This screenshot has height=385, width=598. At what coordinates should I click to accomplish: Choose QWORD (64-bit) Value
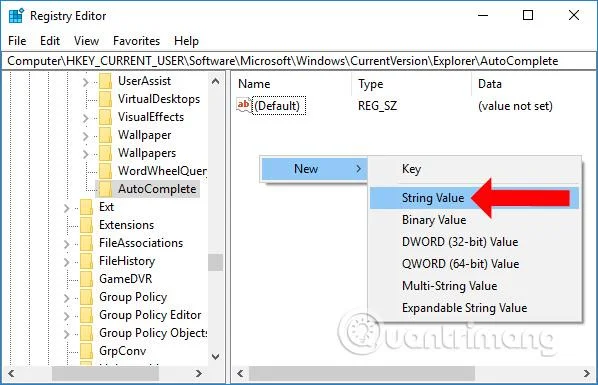(x=474, y=264)
